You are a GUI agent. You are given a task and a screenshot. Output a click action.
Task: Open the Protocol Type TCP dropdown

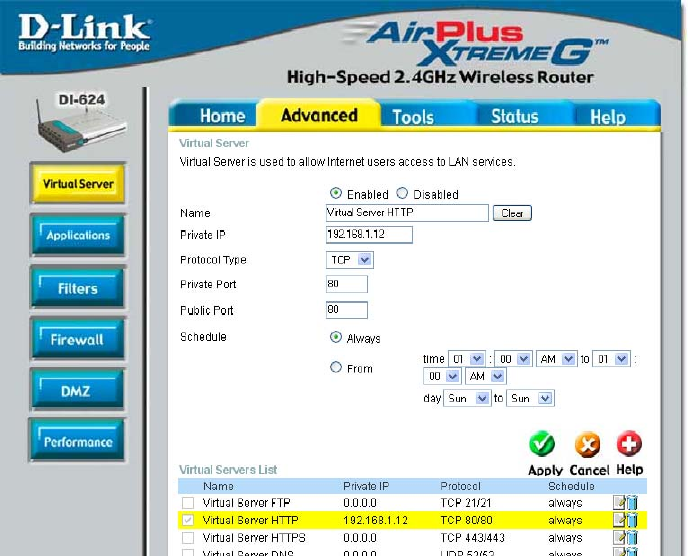tap(350, 260)
